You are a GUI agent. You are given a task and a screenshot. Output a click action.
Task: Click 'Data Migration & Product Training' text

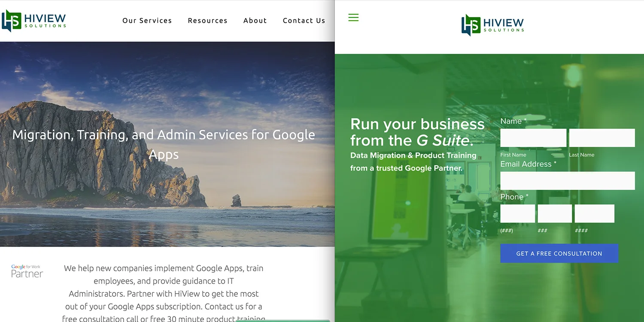click(413, 155)
